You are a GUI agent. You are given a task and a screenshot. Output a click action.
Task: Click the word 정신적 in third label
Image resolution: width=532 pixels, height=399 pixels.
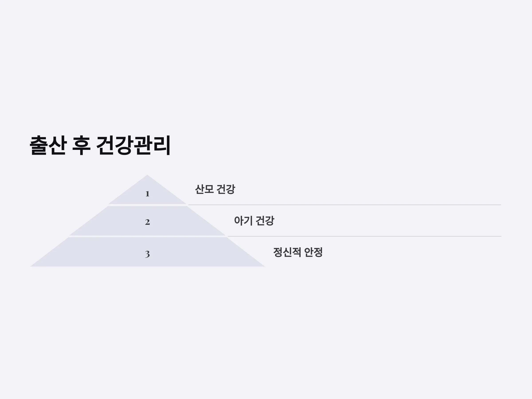tap(287, 252)
